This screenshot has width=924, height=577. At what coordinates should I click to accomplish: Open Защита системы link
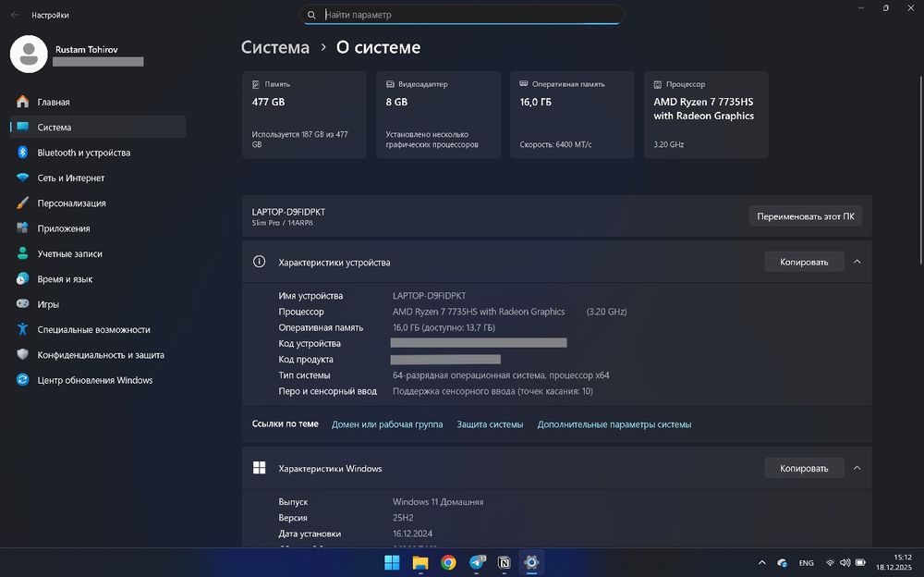490,424
